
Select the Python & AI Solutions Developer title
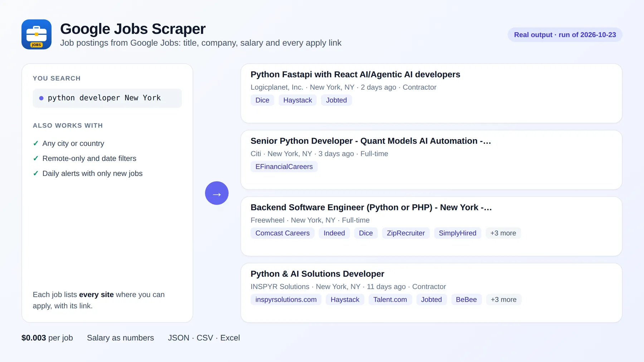(317, 274)
